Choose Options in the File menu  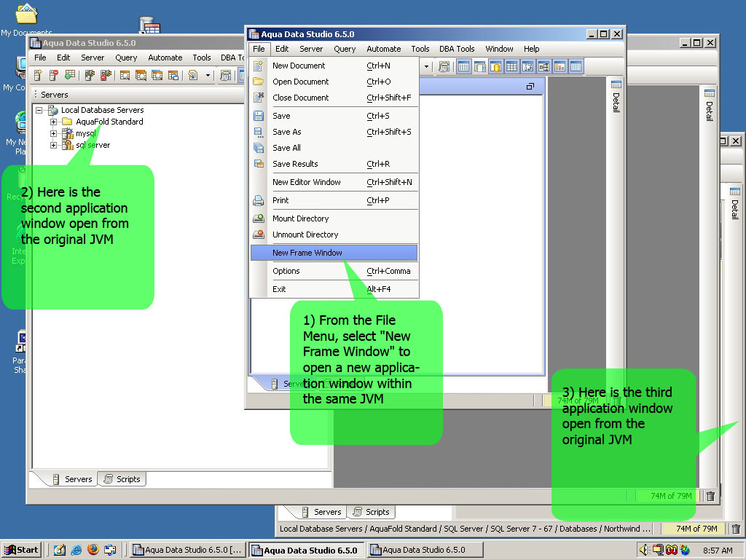click(334, 271)
